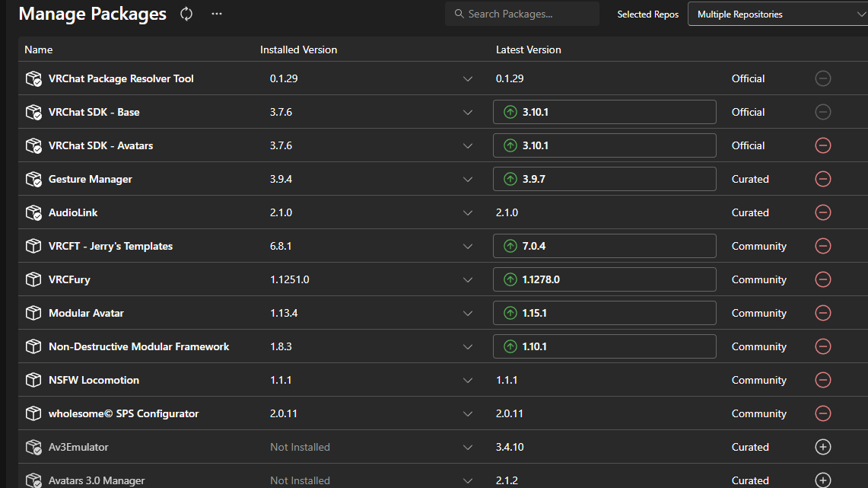Click the disabled remove icon for VRChat SDK - Base
The width and height of the screenshot is (868, 488).
(823, 112)
